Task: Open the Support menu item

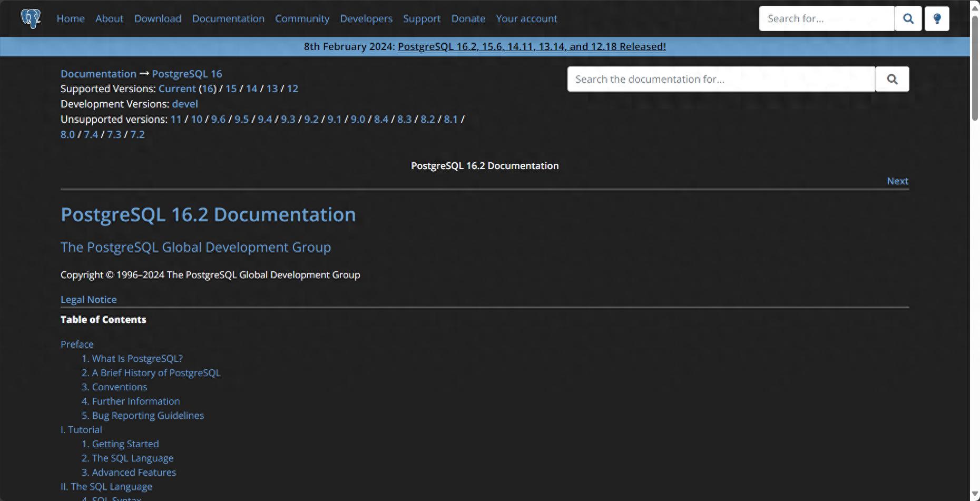Action: [x=422, y=18]
